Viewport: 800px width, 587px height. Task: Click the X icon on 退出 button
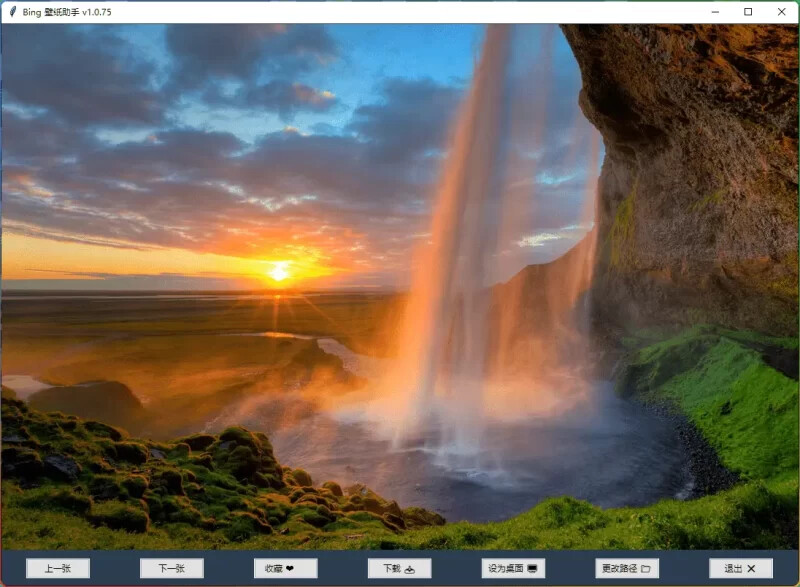pyautogui.click(x=751, y=569)
